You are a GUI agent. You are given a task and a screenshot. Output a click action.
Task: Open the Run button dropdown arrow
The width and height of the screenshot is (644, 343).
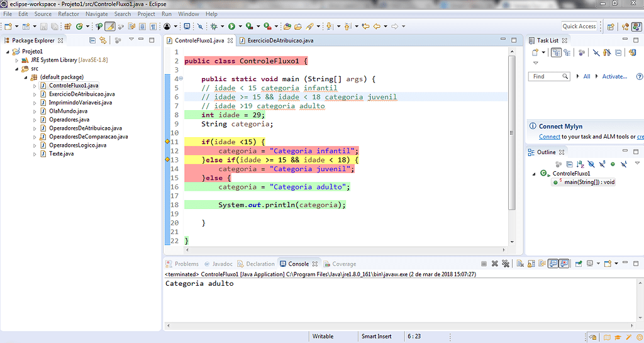click(x=240, y=26)
